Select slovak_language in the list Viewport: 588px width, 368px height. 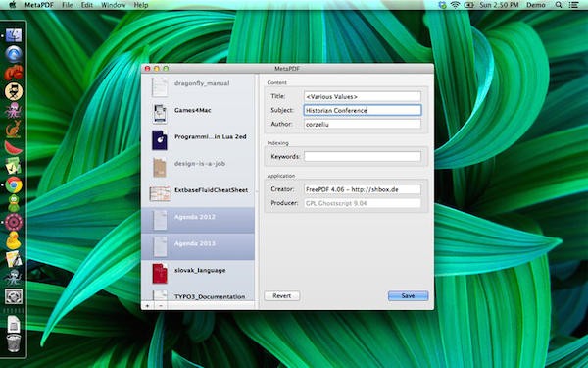(x=198, y=274)
